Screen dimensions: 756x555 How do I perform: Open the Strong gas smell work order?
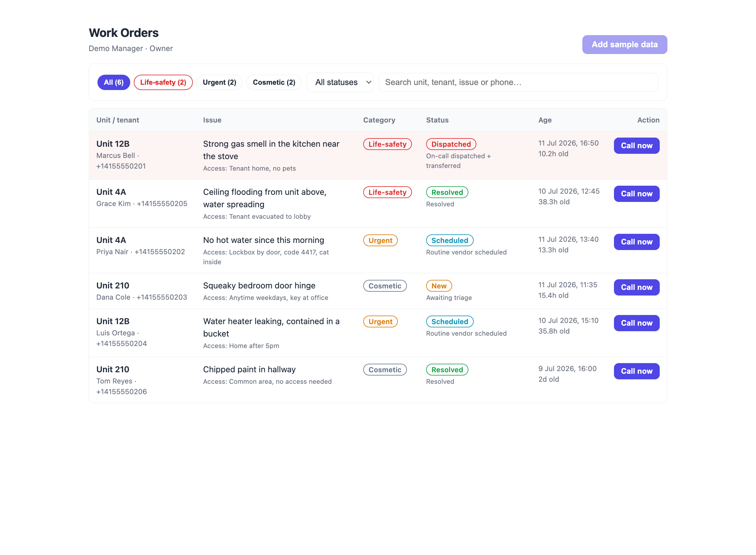[271, 150]
